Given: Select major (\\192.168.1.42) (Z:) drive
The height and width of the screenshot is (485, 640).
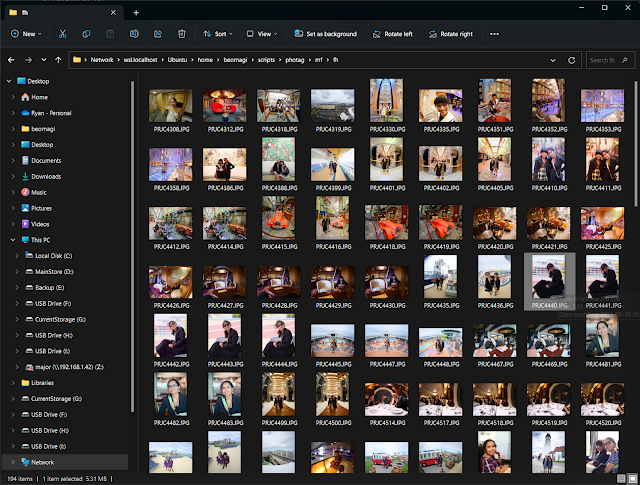Looking at the screenshot, I should pos(69,367).
